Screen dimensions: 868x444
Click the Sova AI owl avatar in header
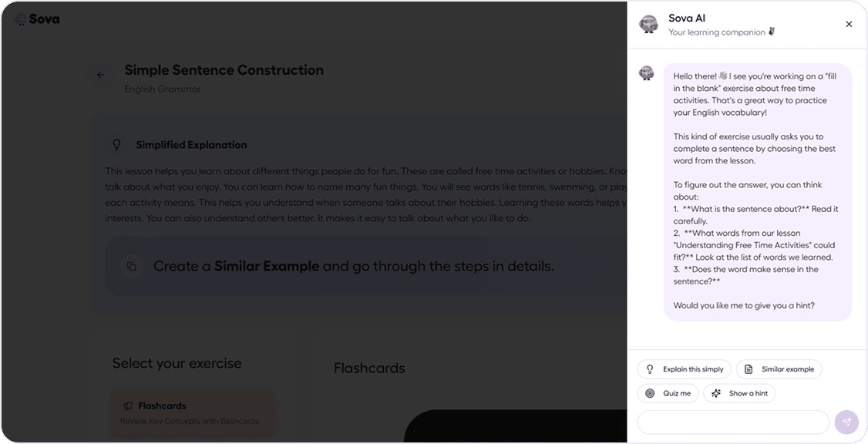(649, 25)
